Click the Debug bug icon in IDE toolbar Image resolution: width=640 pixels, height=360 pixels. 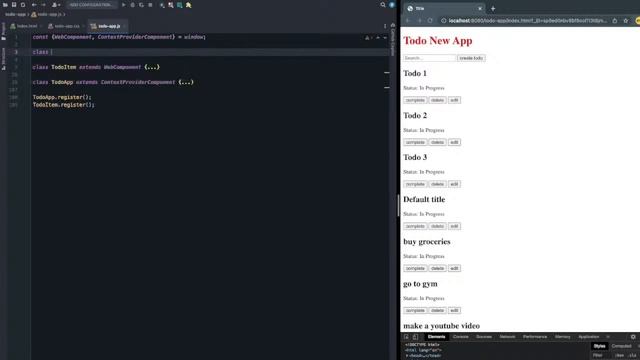pos(133,5)
